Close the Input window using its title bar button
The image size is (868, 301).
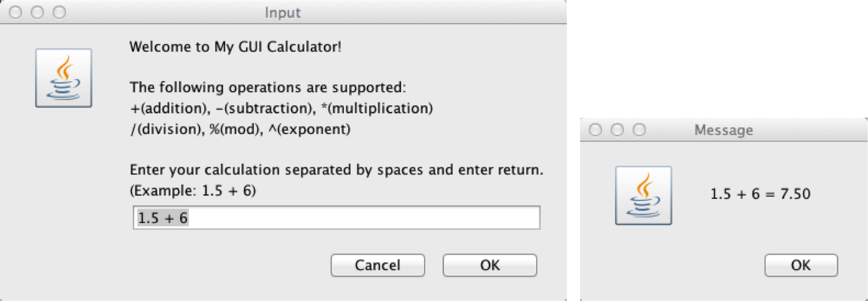16,12
